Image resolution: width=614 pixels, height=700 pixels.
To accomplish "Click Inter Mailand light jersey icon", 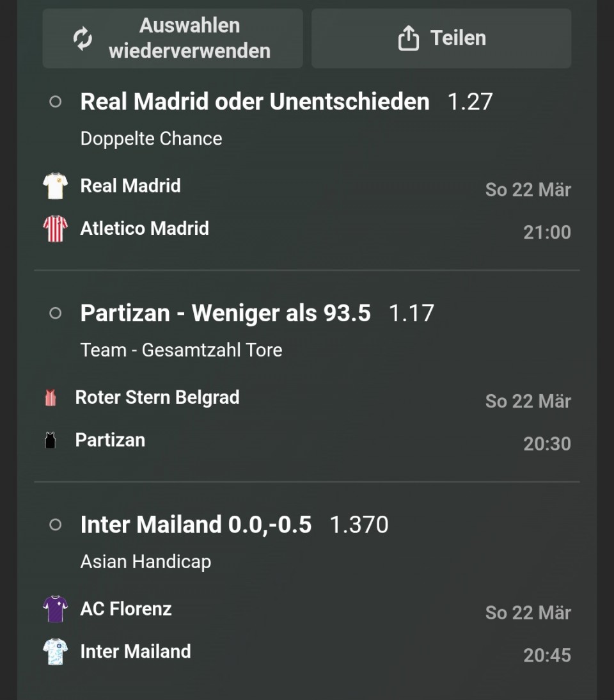I will pyautogui.click(x=56, y=651).
